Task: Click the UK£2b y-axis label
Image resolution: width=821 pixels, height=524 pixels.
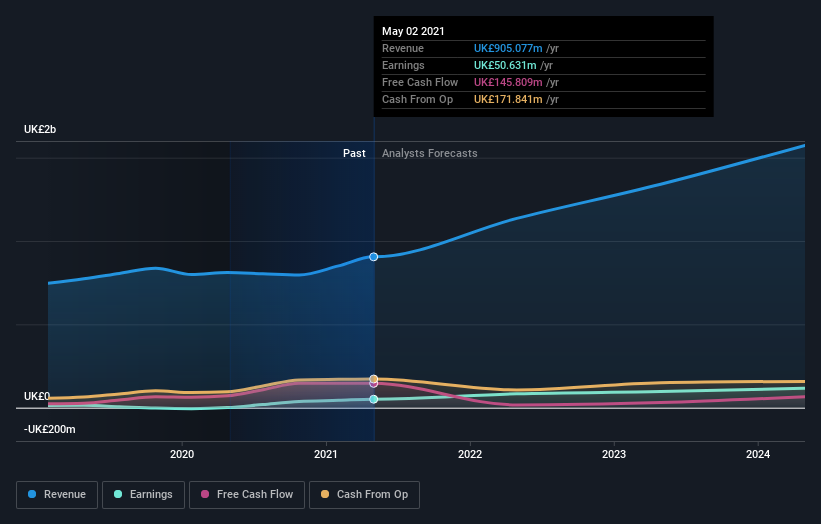Action: tap(40, 129)
